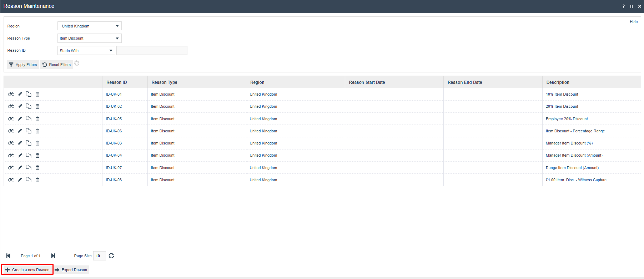Open the Reason Type dropdown
The image size is (644, 279).
click(x=90, y=38)
